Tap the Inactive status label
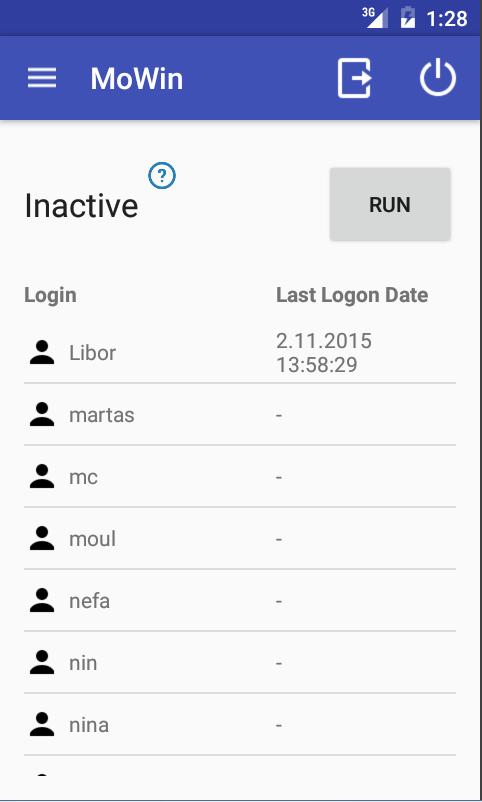 tap(81, 206)
